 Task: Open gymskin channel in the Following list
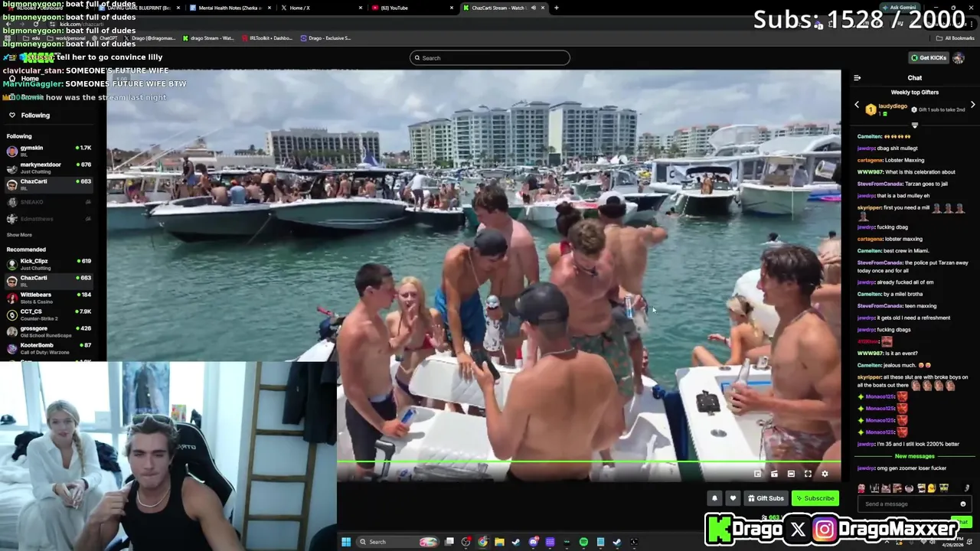pos(48,151)
